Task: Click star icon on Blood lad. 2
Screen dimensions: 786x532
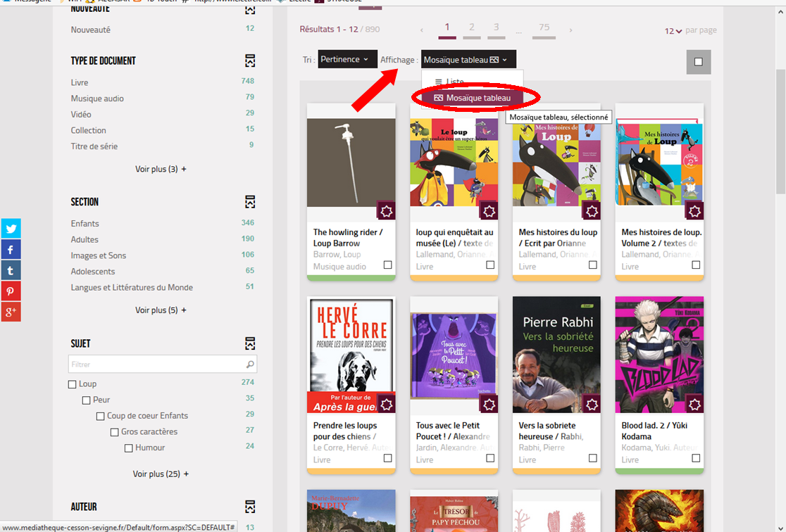Action: pyautogui.click(x=694, y=404)
